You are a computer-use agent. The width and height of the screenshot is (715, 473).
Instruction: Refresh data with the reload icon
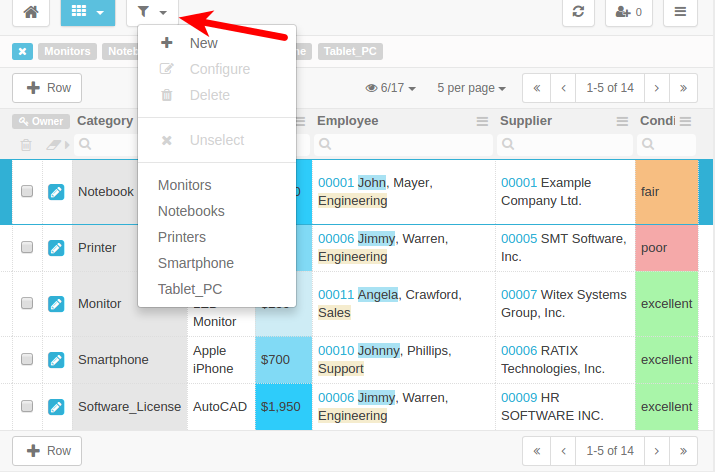(578, 11)
